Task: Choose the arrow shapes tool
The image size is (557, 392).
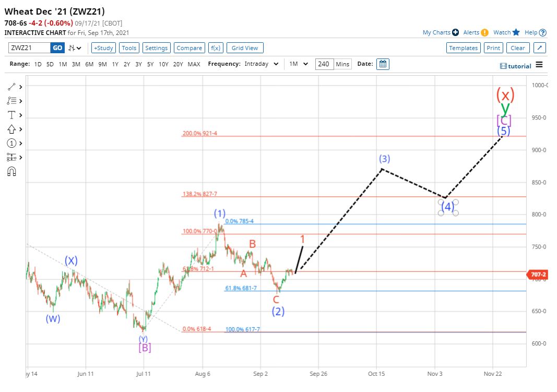Action: click(x=11, y=129)
